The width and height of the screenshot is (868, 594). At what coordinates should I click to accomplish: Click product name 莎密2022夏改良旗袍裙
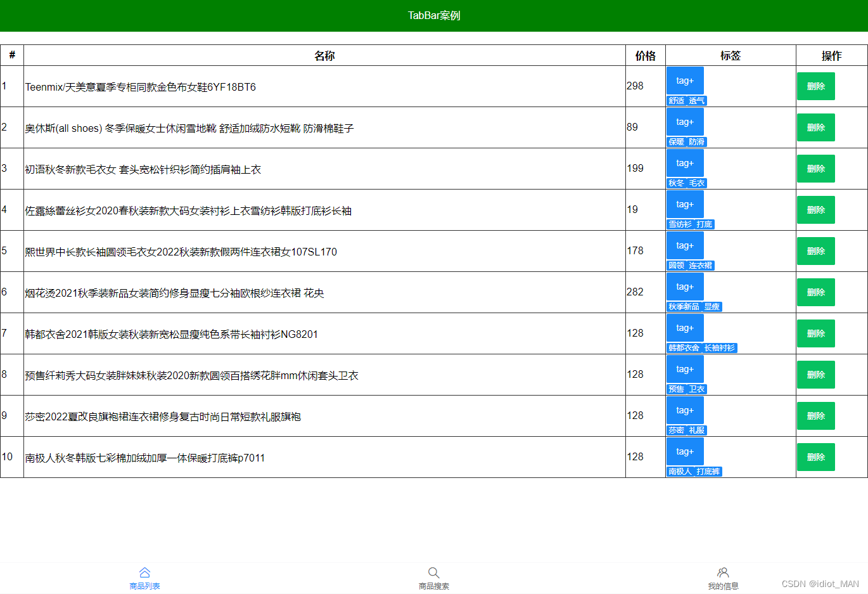click(x=163, y=416)
